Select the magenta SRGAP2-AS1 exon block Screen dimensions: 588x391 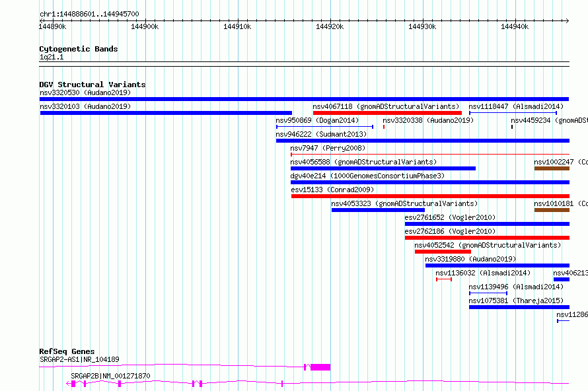pyautogui.click(x=320, y=367)
